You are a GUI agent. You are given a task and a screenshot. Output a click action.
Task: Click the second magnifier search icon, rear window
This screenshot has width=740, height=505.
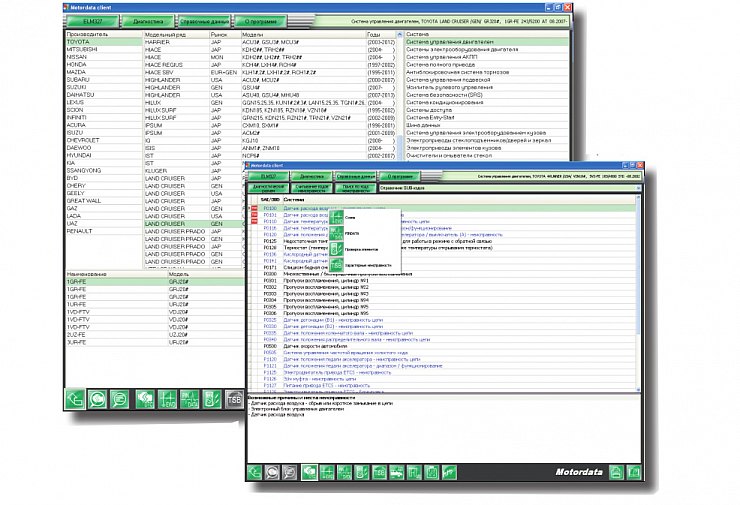click(x=119, y=399)
